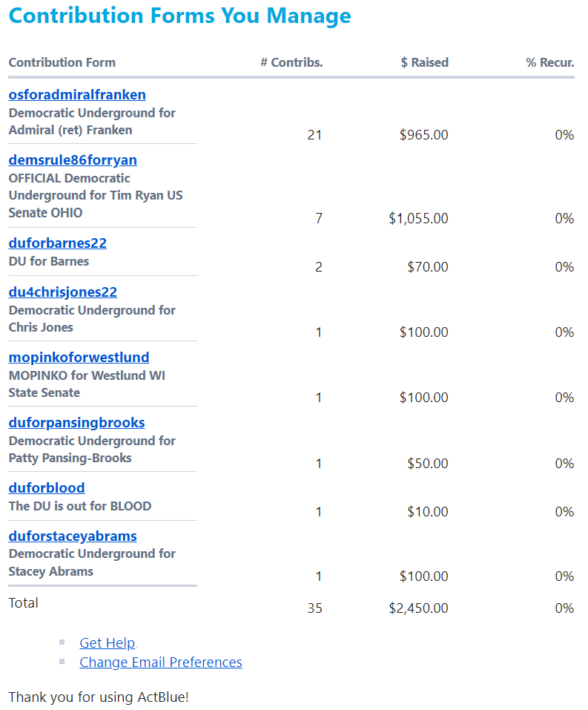Open Change Email Preferences link
Viewport: 588px width, 710px height.
(161, 663)
